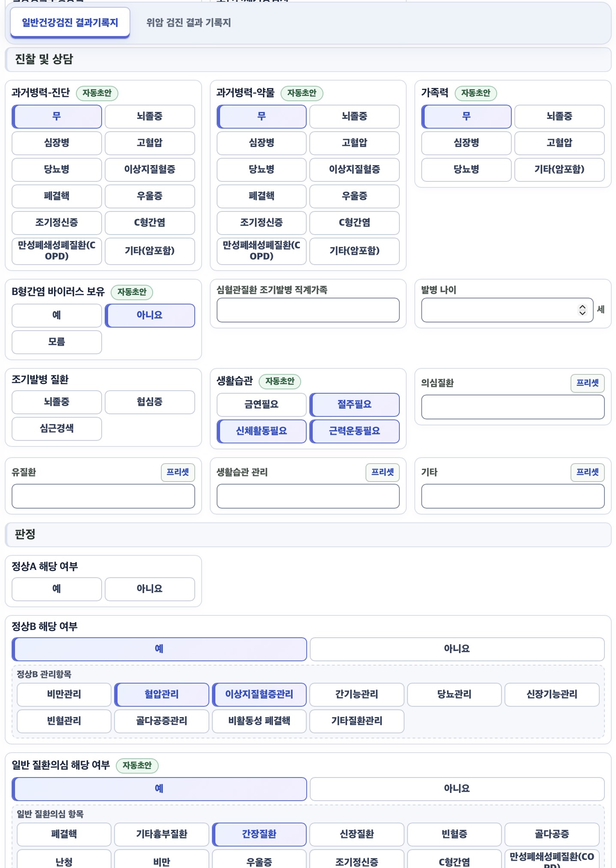The width and height of the screenshot is (616, 868).
Task: Toggle 신장질환 in 일반 질환의심 항목
Action: coord(357,835)
